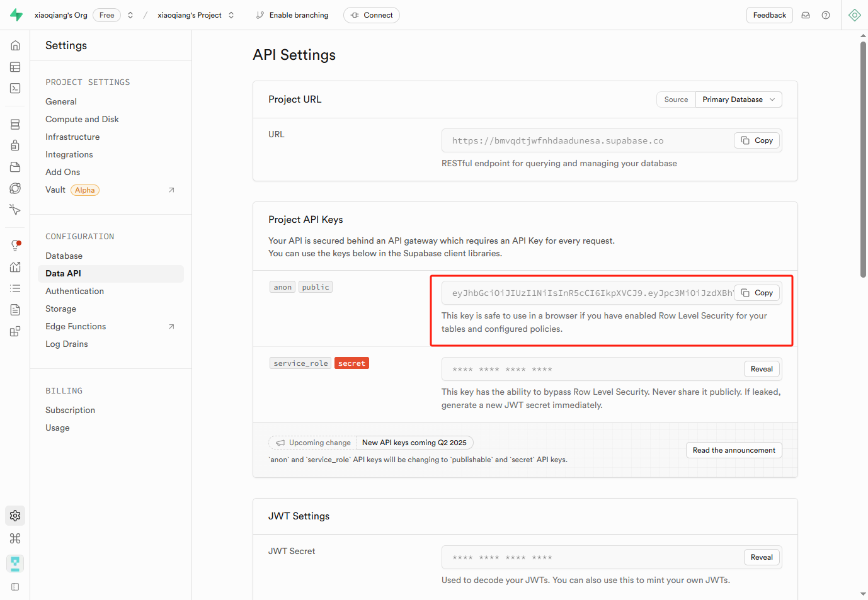Open the Table Editor sidebar icon
The width and height of the screenshot is (868, 600).
point(15,67)
